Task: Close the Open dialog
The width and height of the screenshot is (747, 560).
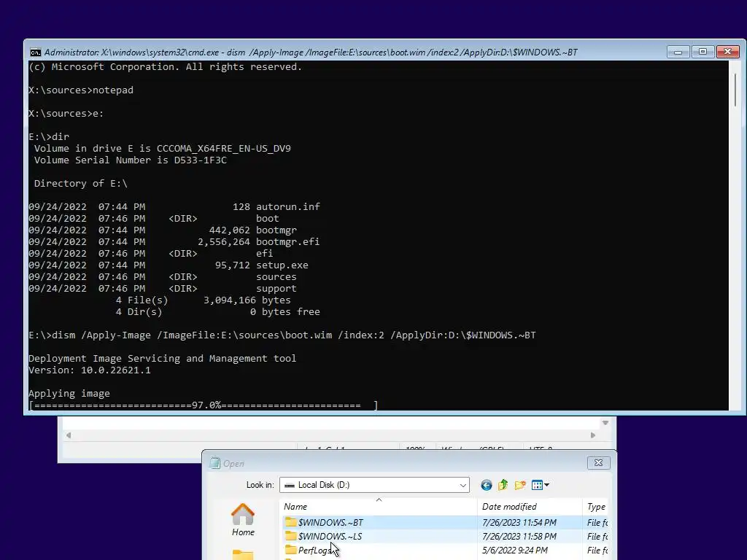Action: point(598,462)
